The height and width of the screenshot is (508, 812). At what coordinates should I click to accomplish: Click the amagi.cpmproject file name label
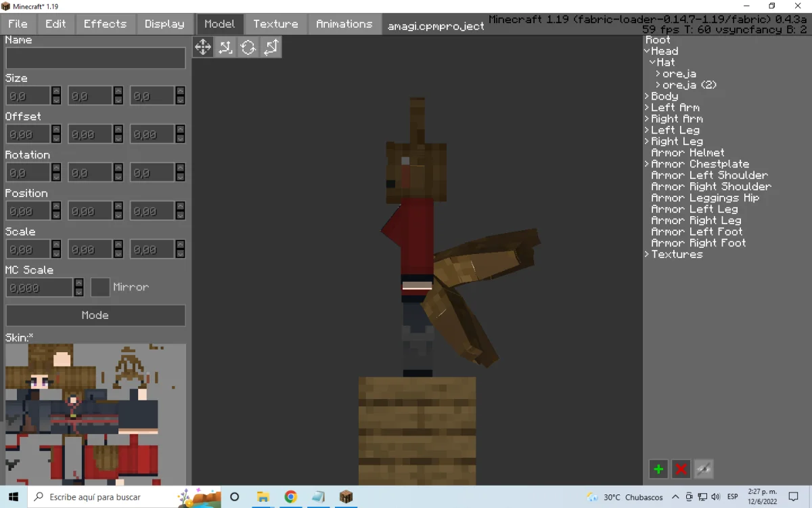pos(436,26)
